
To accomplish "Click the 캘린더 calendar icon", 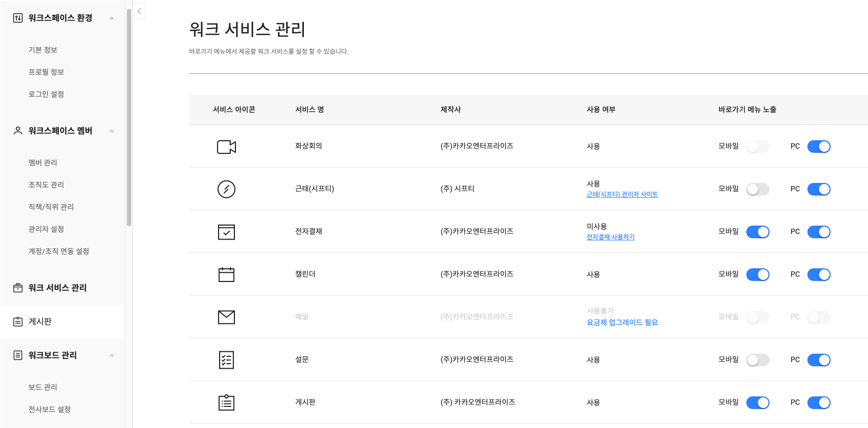I will (226, 275).
